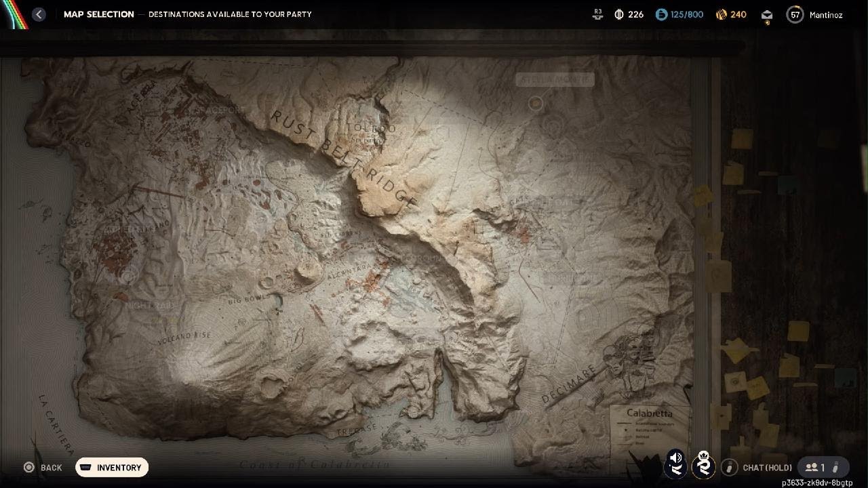Click the 240 token value

[x=738, y=14]
